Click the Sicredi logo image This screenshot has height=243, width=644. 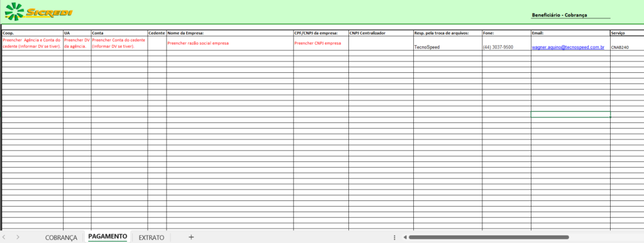(x=38, y=11)
